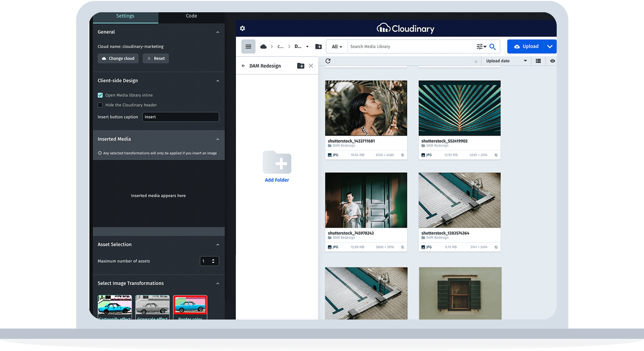This screenshot has width=644, height=351.
Task: Collapse the Inserted Media section
Action: pyautogui.click(x=217, y=139)
